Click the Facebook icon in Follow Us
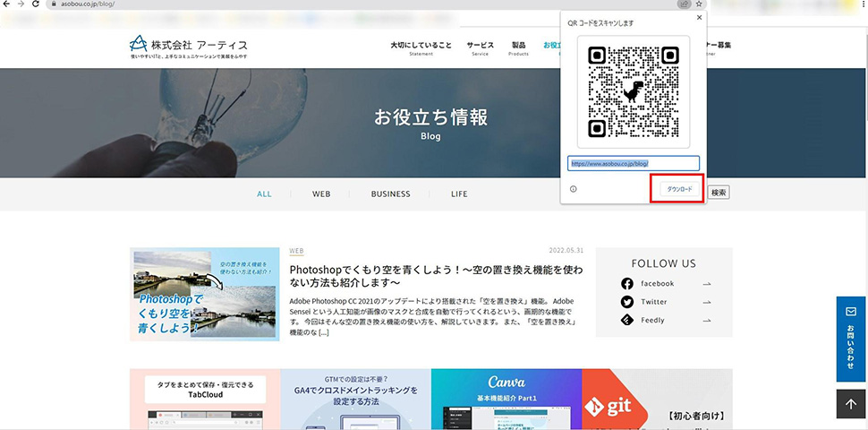The height and width of the screenshot is (430, 868). point(626,284)
